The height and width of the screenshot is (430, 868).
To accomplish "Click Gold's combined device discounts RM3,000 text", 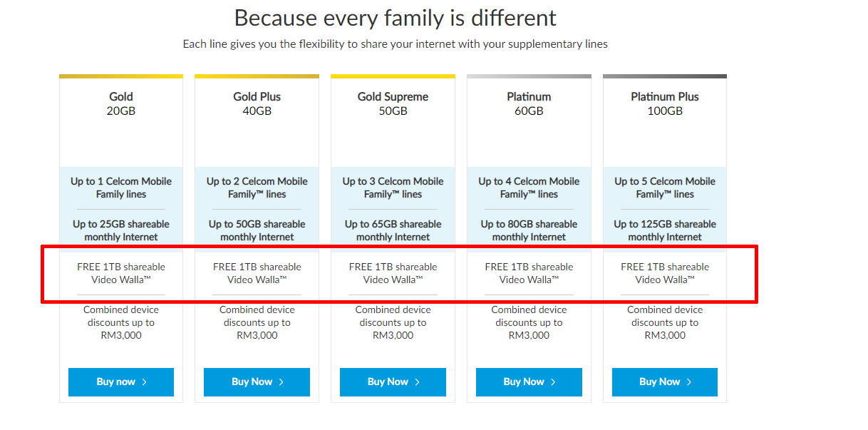I will (x=121, y=322).
